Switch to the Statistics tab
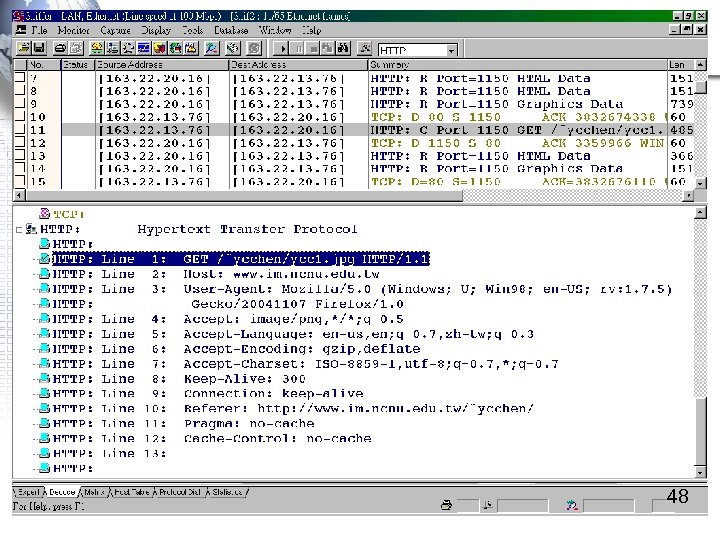The width and height of the screenshot is (720, 540). [228, 492]
